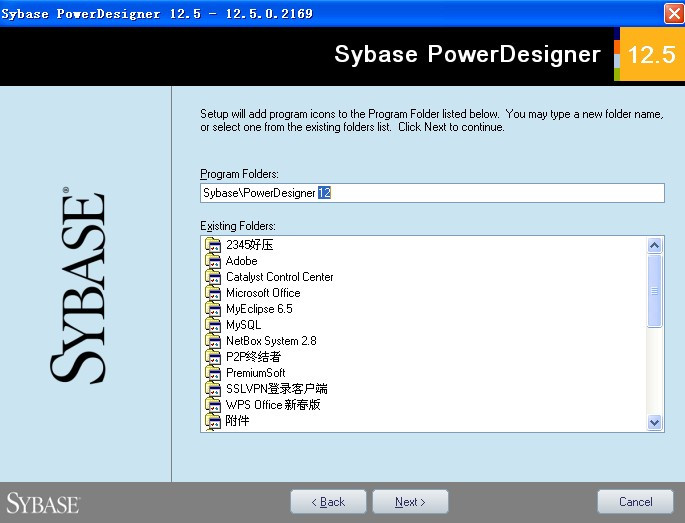Viewport: 685px width, 523px height.
Task: Click the Catalyst Control Center folder icon
Action: pos(213,277)
